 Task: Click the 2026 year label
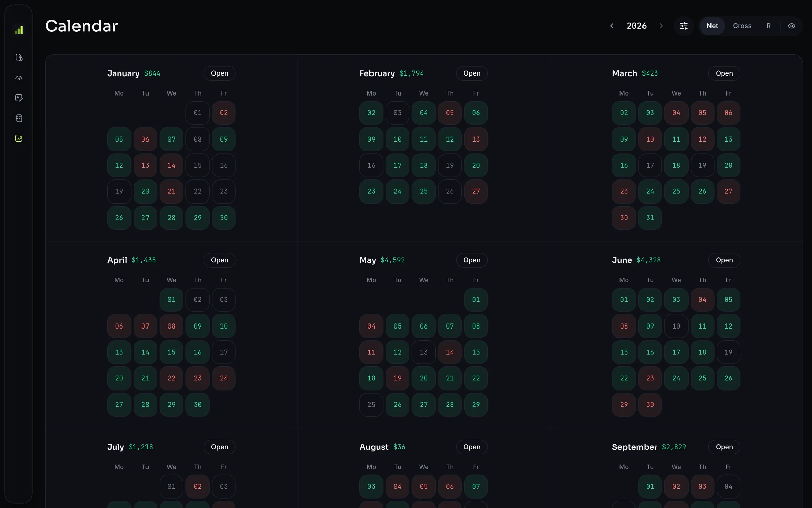(x=636, y=26)
